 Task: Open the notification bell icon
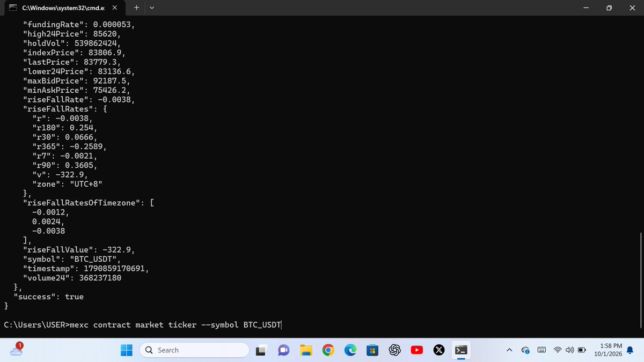(x=630, y=350)
